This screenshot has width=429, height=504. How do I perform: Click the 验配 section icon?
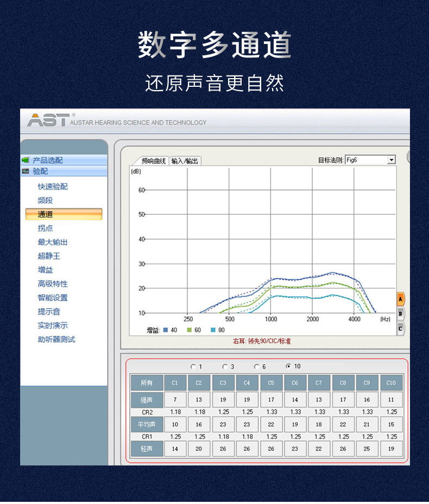(x=25, y=171)
